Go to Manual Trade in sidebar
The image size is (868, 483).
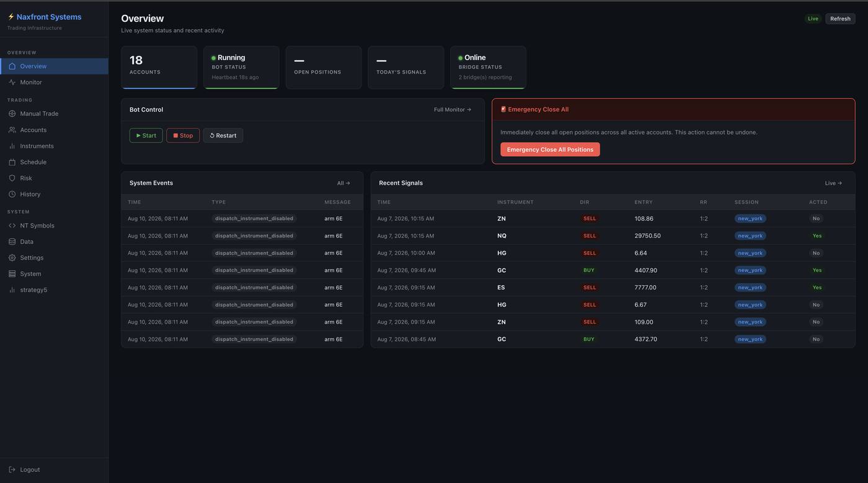pos(54,114)
